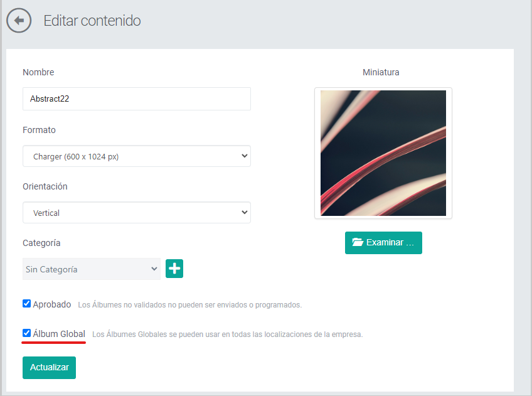This screenshot has width=532, height=396.
Task: Click the open-folder icon on Examinar
Action: 358,242
